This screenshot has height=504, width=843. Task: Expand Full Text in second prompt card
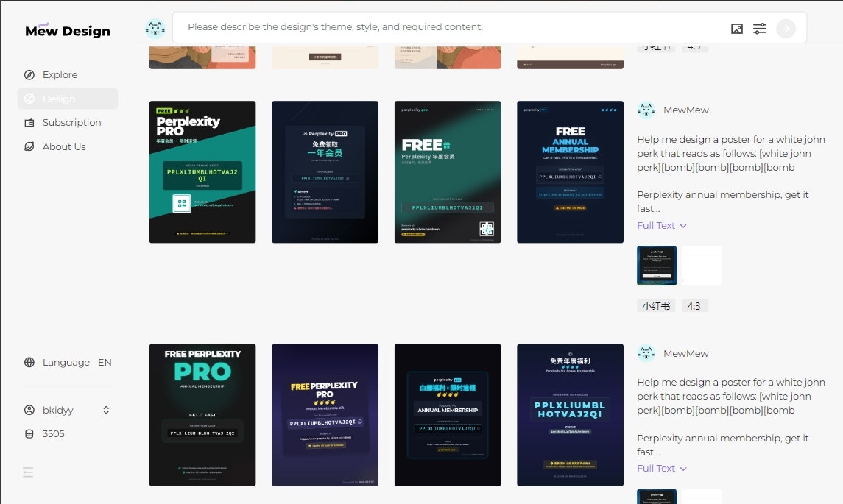[662, 469]
